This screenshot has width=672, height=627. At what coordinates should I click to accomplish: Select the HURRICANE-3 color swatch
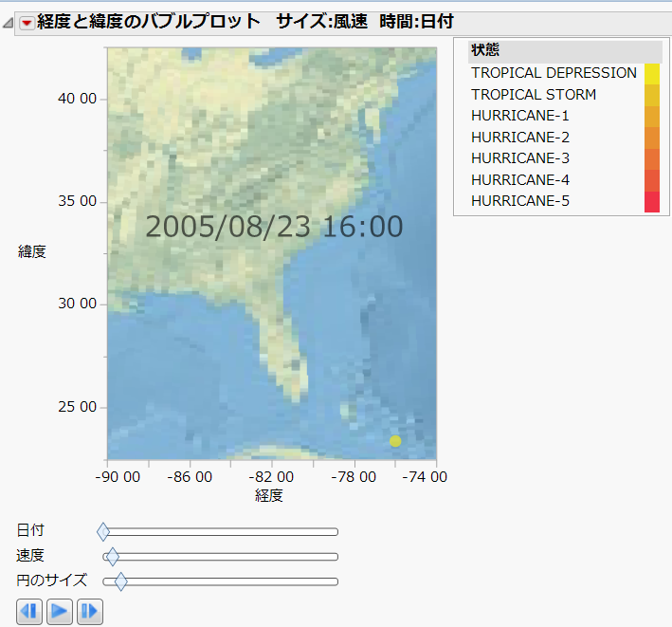(x=651, y=158)
